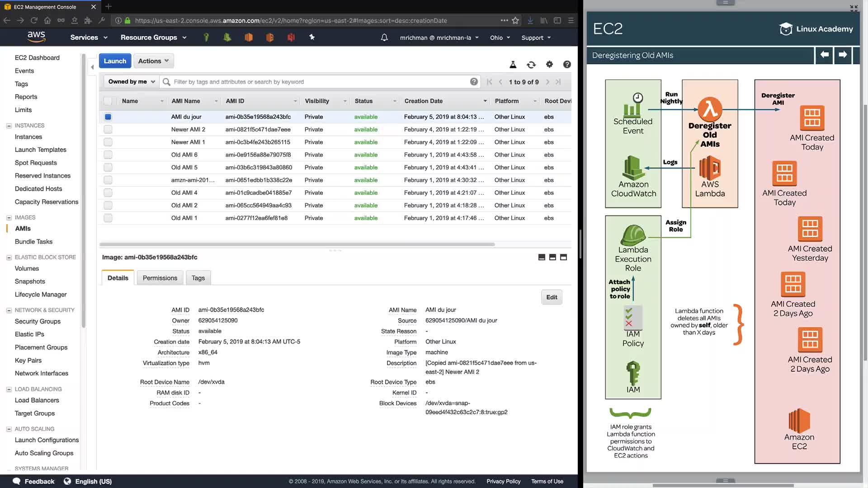Screen dimensions: 868x488
Task: Go to next slide arrow
Action: (843, 55)
